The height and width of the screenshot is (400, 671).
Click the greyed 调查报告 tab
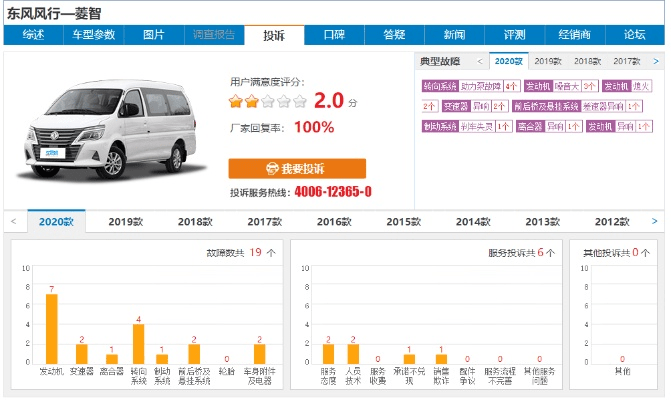[214, 35]
